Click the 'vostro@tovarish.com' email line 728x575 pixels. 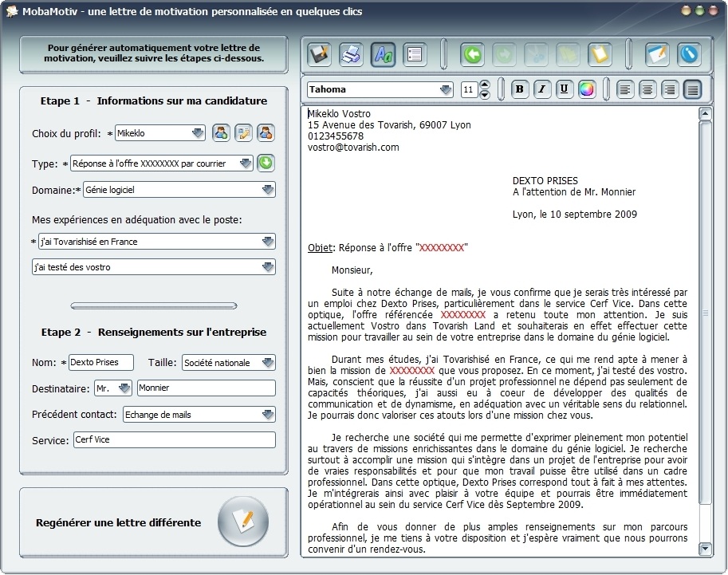tap(353, 148)
